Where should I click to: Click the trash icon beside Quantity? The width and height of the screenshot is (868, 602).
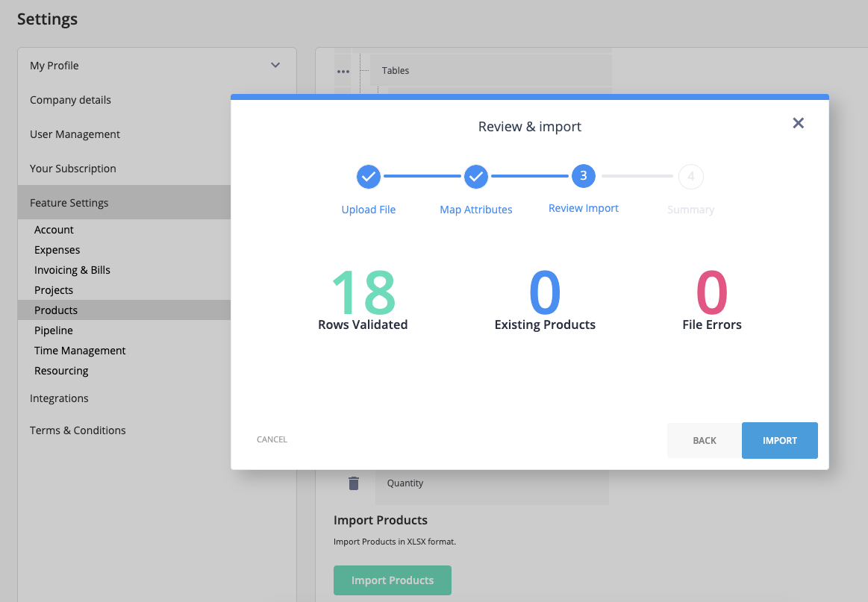pyautogui.click(x=354, y=483)
